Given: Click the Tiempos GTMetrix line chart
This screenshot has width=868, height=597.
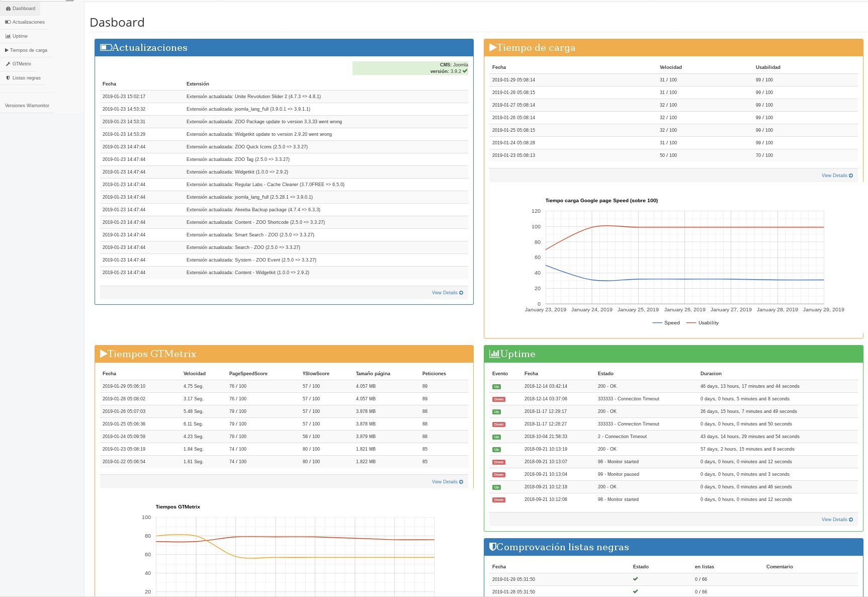Looking at the screenshot, I should coord(295,556).
